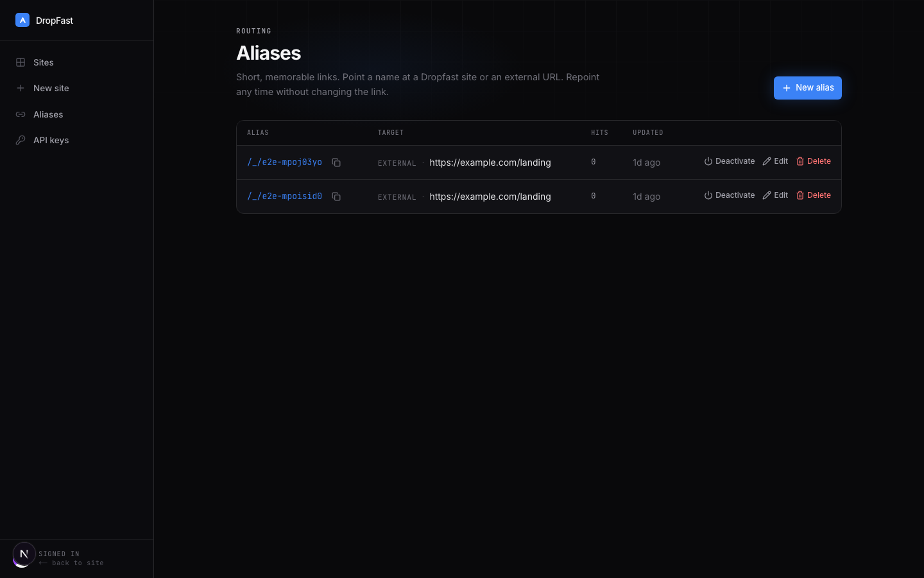Image resolution: width=924 pixels, height=578 pixels.
Task: Click the plus icon beside New site
Action: (x=21, y=88)
